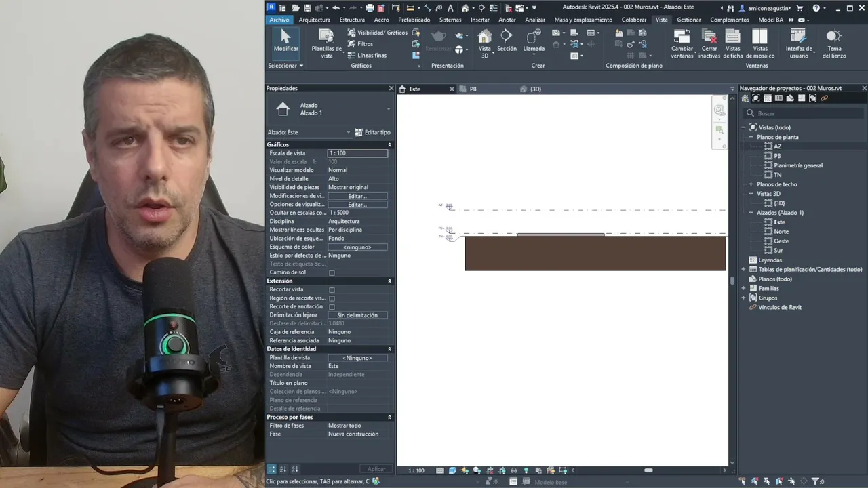The width and height of the screenshot is (868, 488).
Task: Open the Seleccionar panel dropdown
Action: click(285, 66)
